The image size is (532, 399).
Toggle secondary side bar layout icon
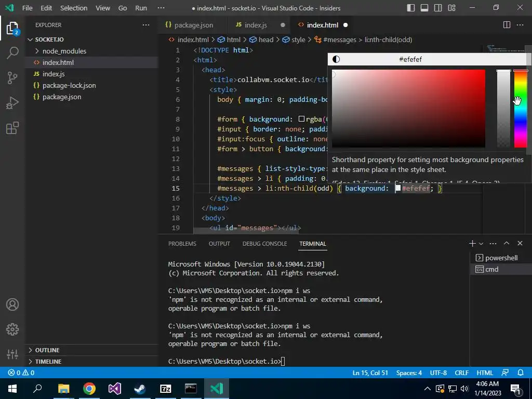[438, 8]
